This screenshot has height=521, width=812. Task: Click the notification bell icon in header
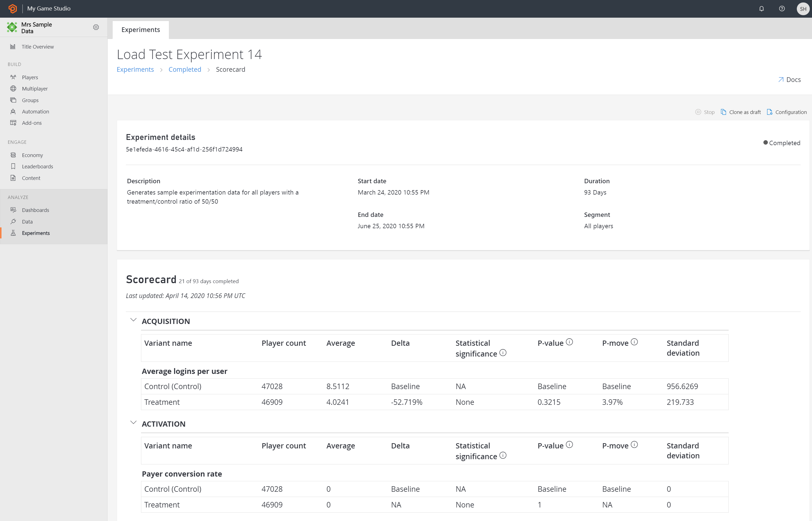[762, 9]
